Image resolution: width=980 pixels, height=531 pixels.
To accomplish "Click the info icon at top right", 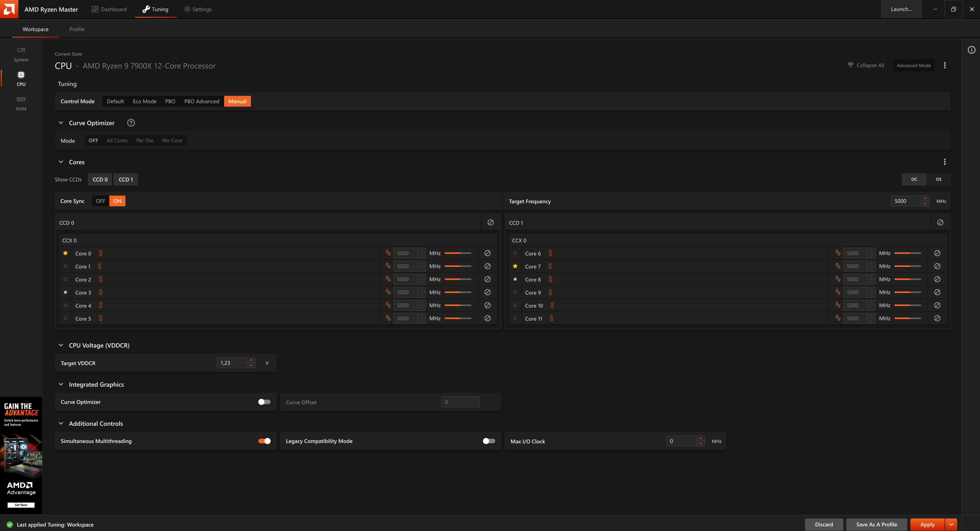I will (971, 50).
